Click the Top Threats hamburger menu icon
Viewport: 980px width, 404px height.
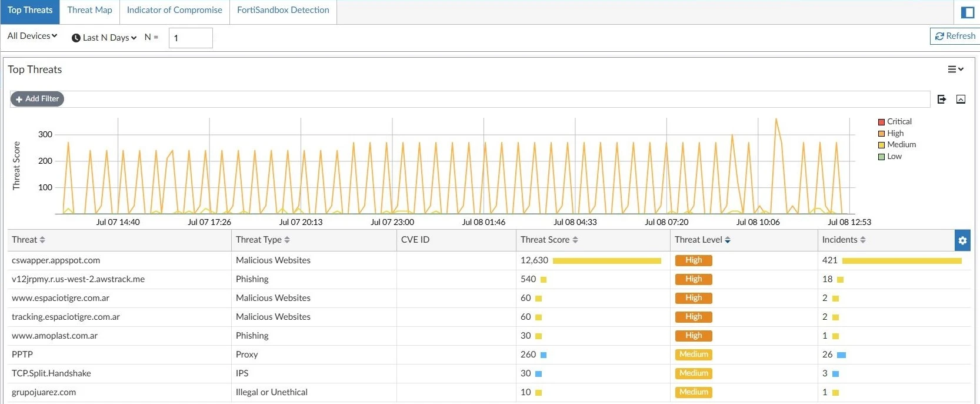click(955, 69)
